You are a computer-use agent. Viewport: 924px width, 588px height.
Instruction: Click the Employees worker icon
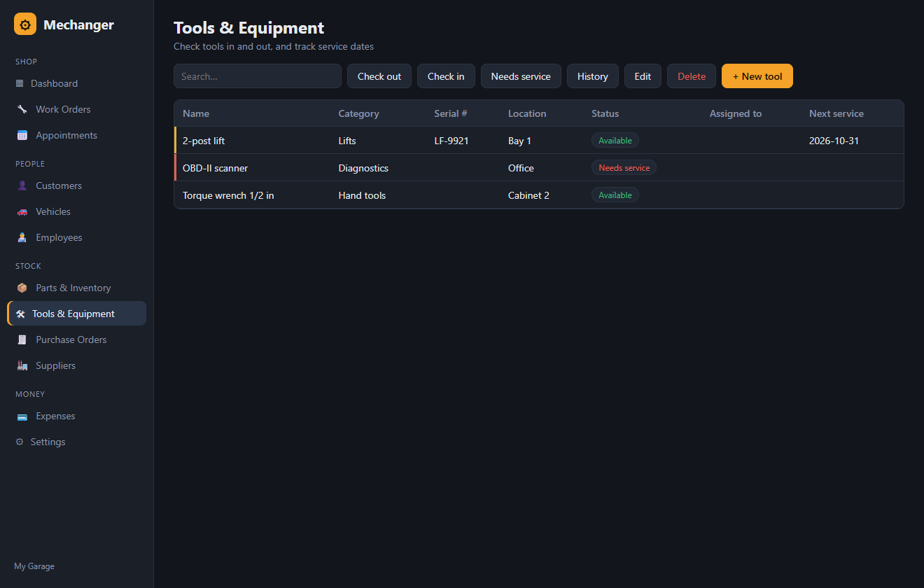click(x=22, y=237)
